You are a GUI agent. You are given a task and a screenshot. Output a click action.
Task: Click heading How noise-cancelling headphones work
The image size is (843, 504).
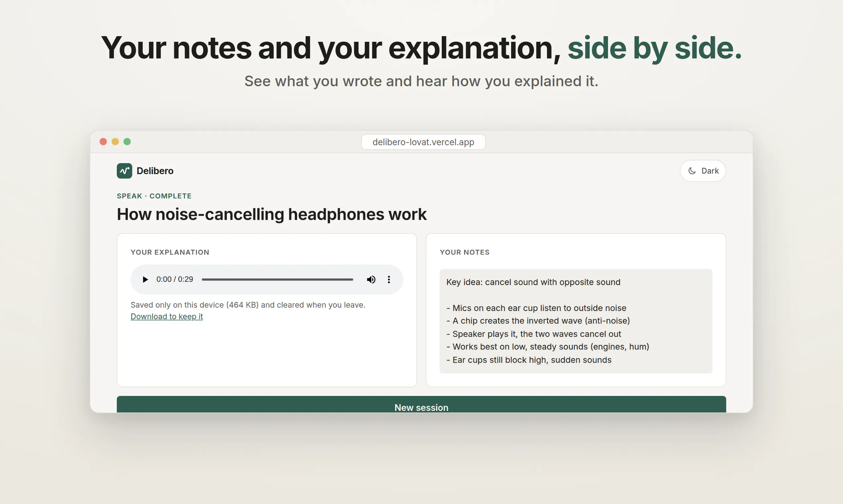point(271,214)
